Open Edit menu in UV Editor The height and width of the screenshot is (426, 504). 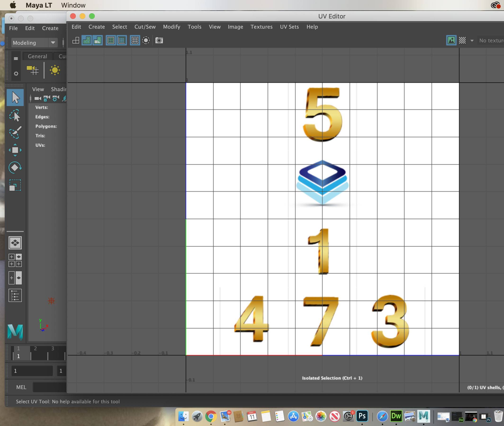[76, 27]
